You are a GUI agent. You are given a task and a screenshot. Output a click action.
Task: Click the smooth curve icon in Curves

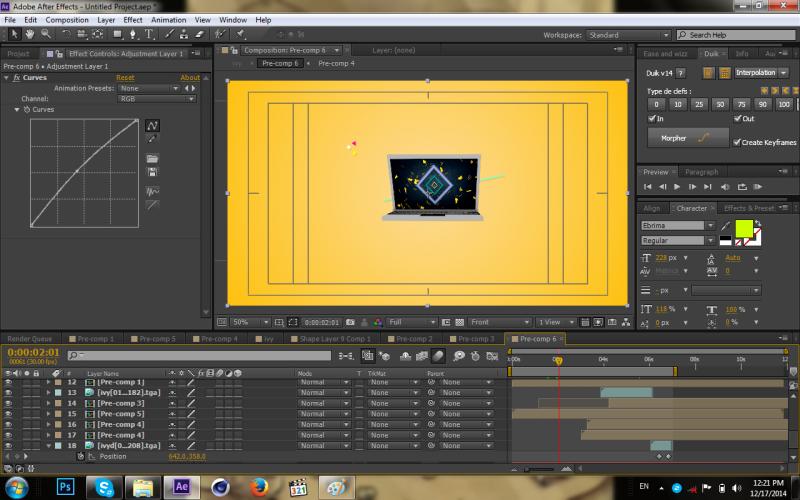(153, 190)
